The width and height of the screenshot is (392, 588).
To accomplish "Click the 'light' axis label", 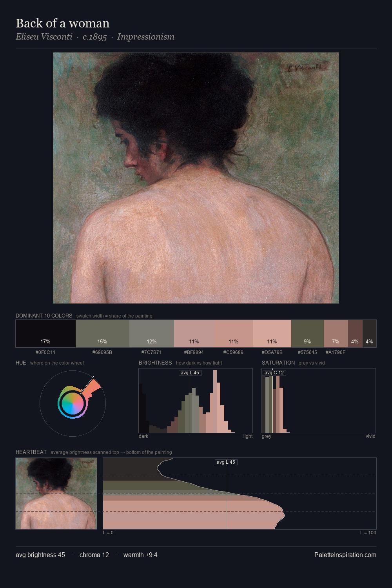I will click(x=248, y=436).
